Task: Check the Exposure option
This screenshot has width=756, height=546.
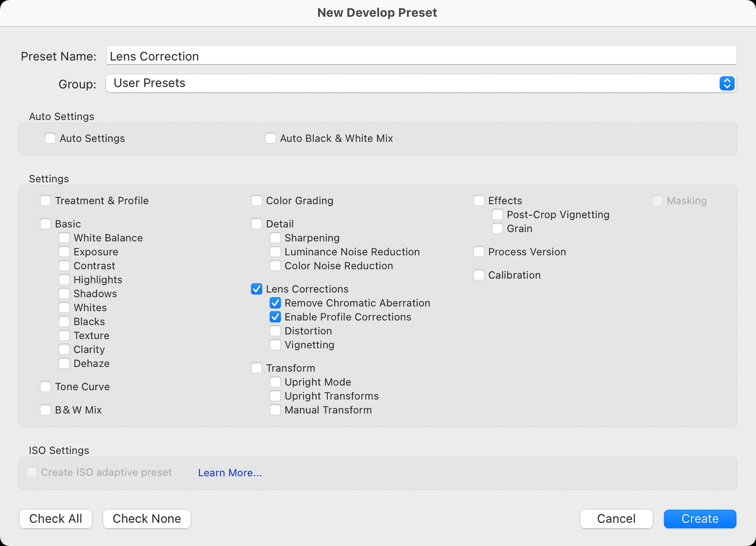Action: coord(64,251)
